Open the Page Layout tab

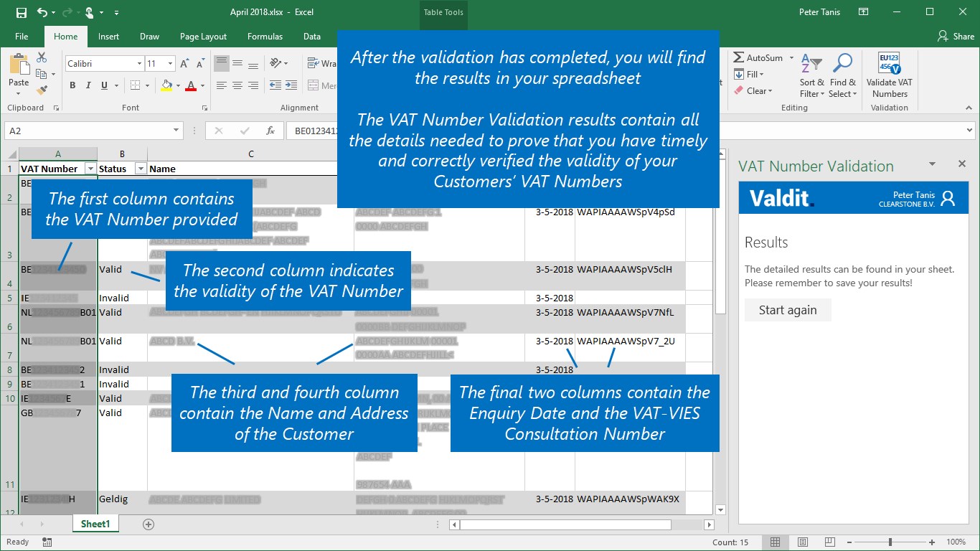tap(203, 37)
